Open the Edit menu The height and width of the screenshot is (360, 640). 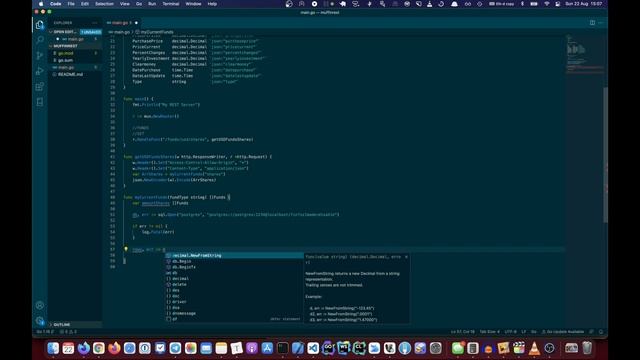tap(85, 4)
